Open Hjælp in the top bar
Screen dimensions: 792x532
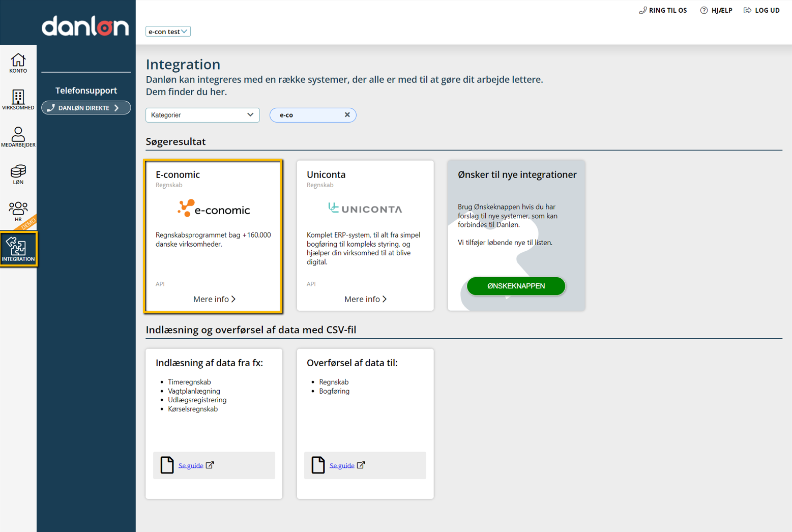[716, 10]
